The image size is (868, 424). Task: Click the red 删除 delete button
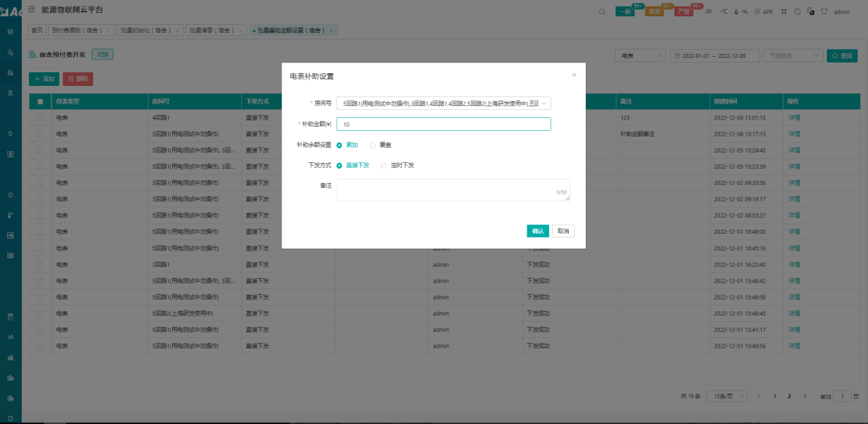[78, 79]
